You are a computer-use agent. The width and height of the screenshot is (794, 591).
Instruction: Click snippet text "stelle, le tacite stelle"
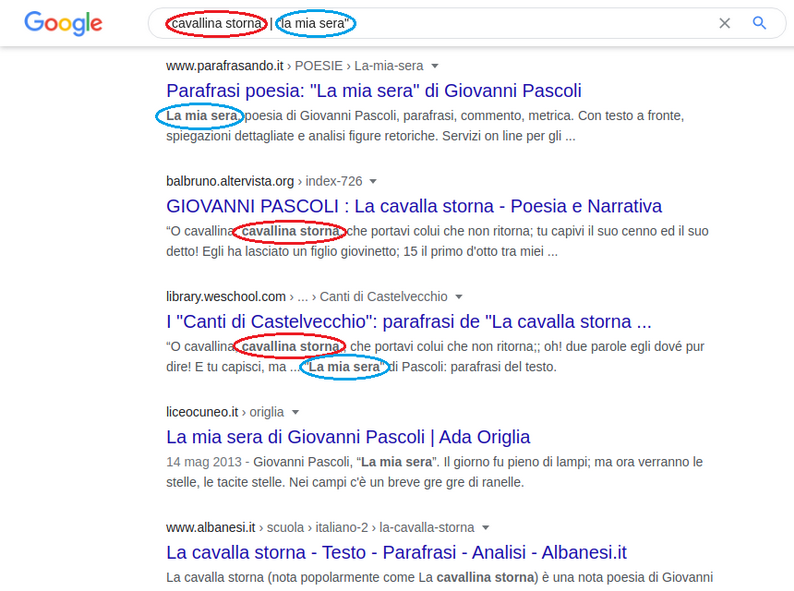point(225,482)
